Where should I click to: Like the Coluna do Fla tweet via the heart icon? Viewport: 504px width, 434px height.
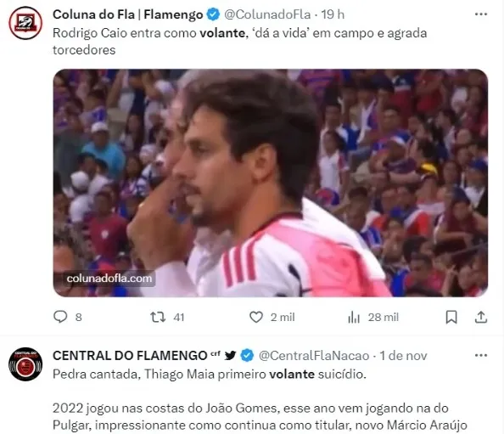click(256, 317)
